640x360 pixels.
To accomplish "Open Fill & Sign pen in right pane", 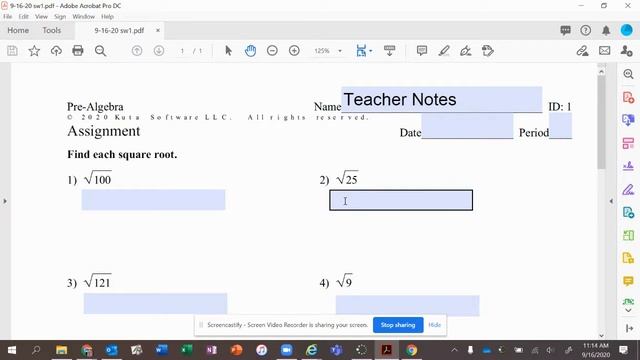I will tap(628, 189).
